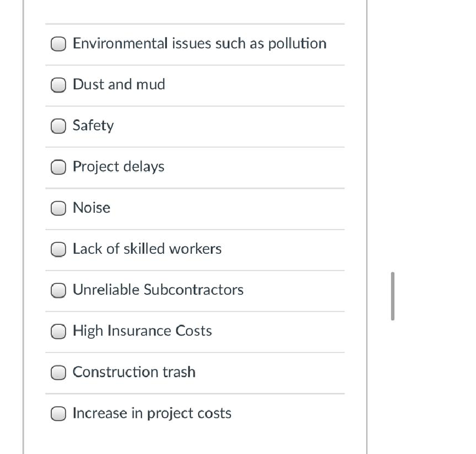Tick the Construction trash checkbox
476x454 pixels.
58,372
